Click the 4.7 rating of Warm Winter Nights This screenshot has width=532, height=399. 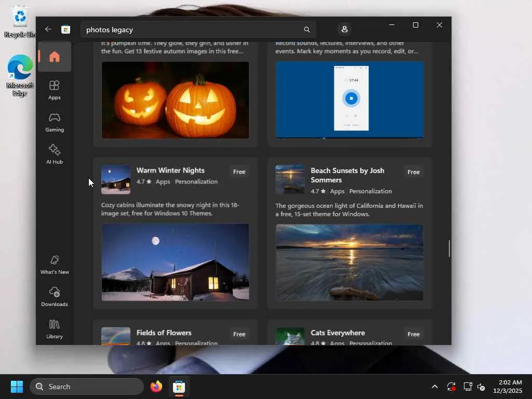pos(144,181)
